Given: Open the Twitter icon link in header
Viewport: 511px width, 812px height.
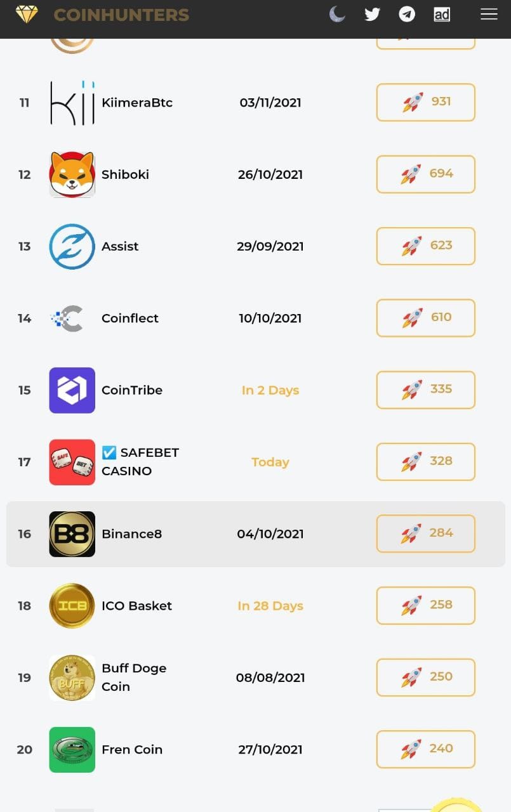Looking at the screenshot, I should 372,14.
